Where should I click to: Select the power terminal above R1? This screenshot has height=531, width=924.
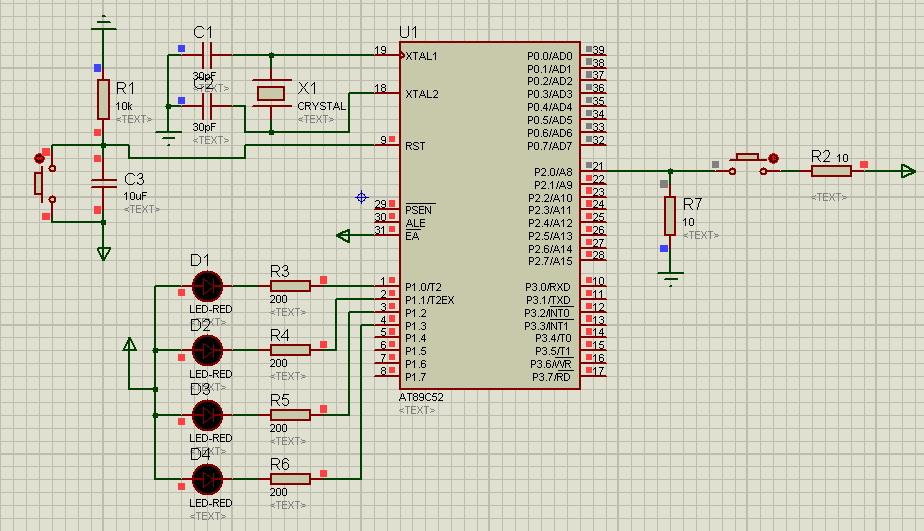coord(104,24)
